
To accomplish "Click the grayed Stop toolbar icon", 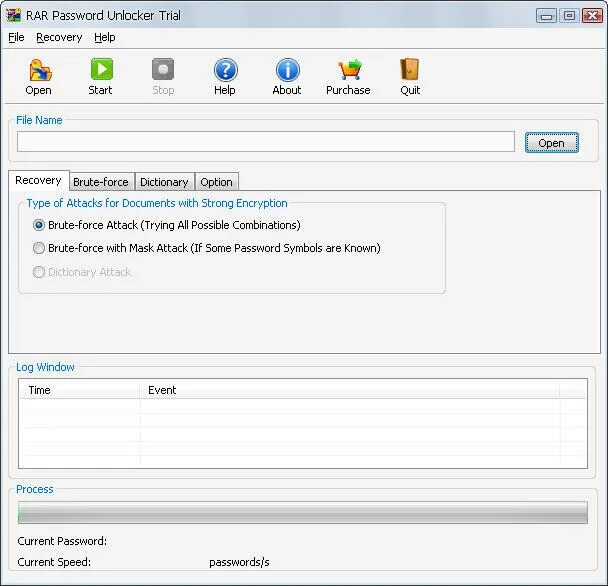I will point(163,69).
